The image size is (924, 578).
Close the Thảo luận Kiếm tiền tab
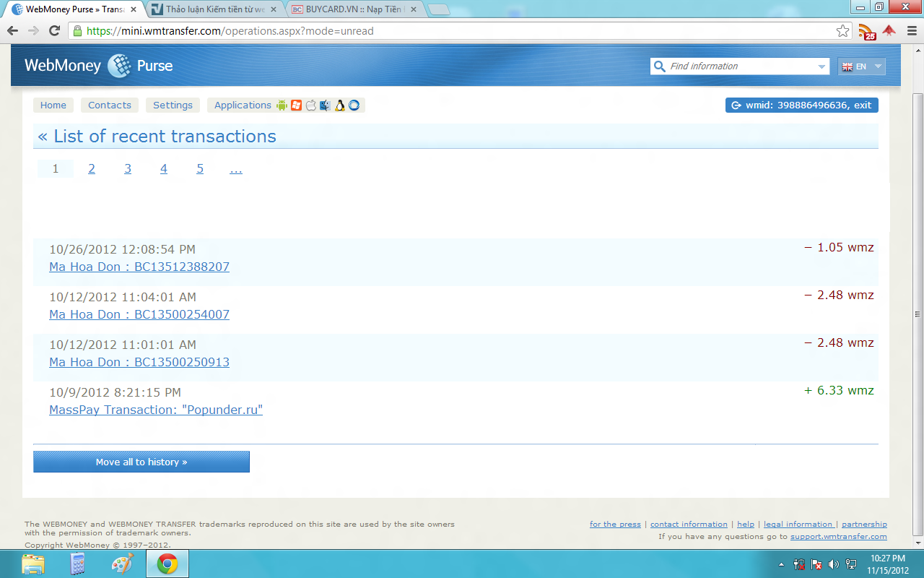(273, 9)
